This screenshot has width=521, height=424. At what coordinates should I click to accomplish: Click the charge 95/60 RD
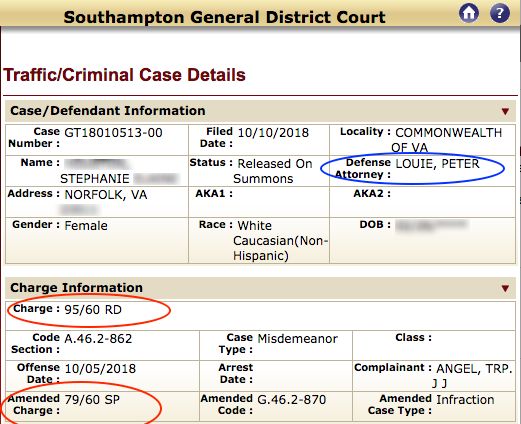click(x=93, y=310)
